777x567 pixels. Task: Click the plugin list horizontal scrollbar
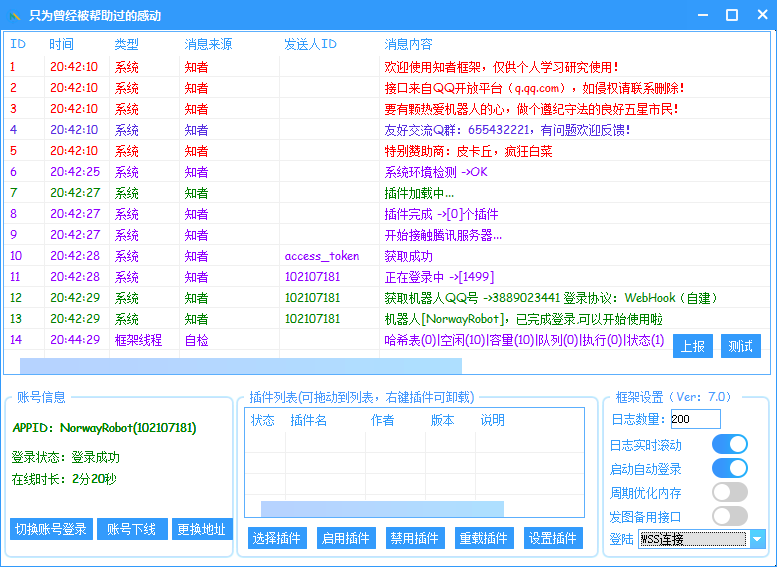(382, 509)
